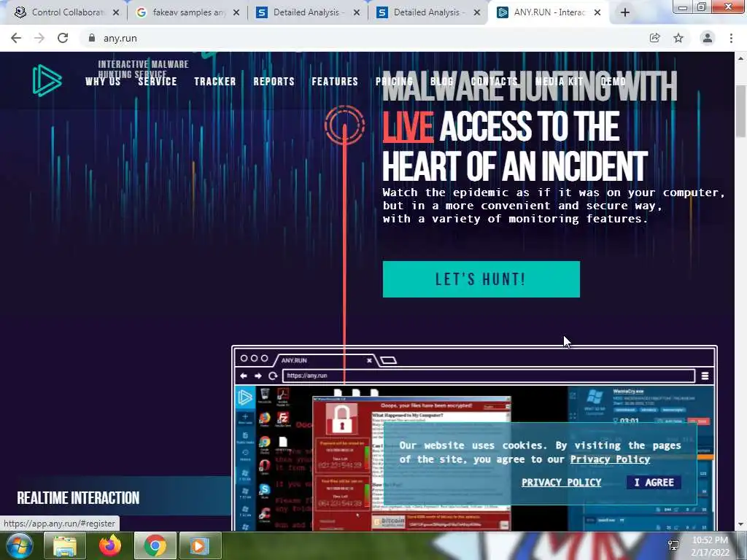This screenshot has width=747, height=560.
Task: Open MEDIA KIT menu item
Action: pyautogui.click(x=559, y=82)
